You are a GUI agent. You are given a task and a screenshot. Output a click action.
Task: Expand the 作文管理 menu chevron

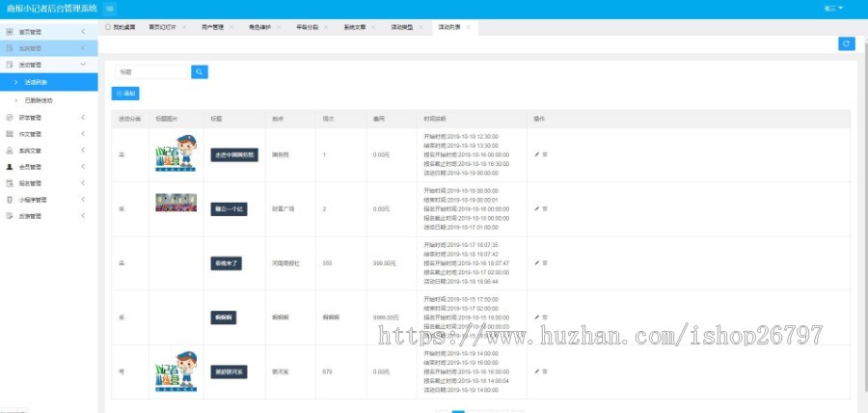point(83,134)
